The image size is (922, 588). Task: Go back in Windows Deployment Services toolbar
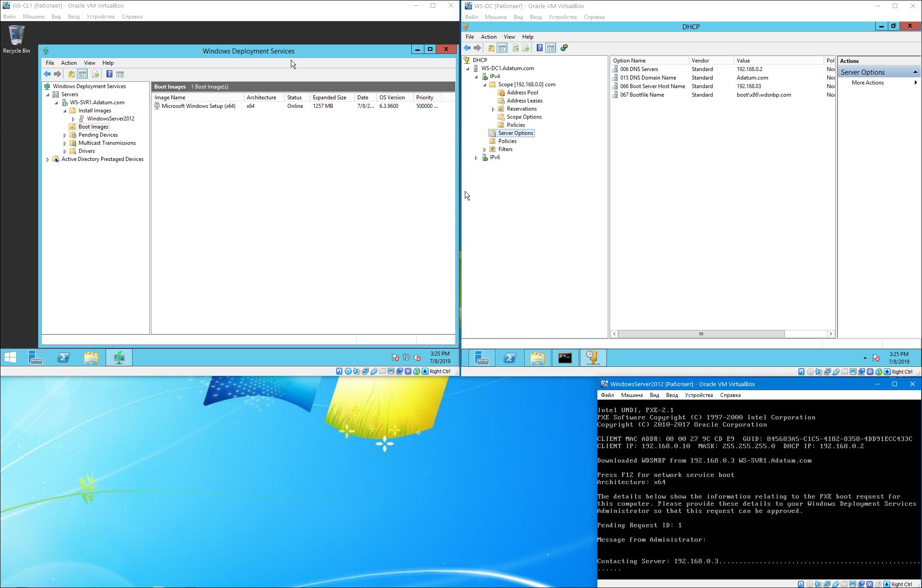[x=47, y=74]
